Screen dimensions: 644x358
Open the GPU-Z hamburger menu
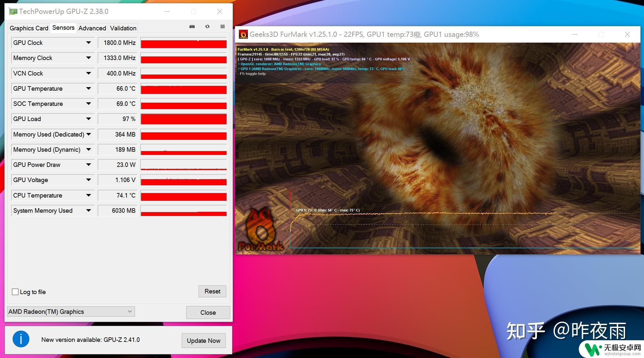[222, 26]
